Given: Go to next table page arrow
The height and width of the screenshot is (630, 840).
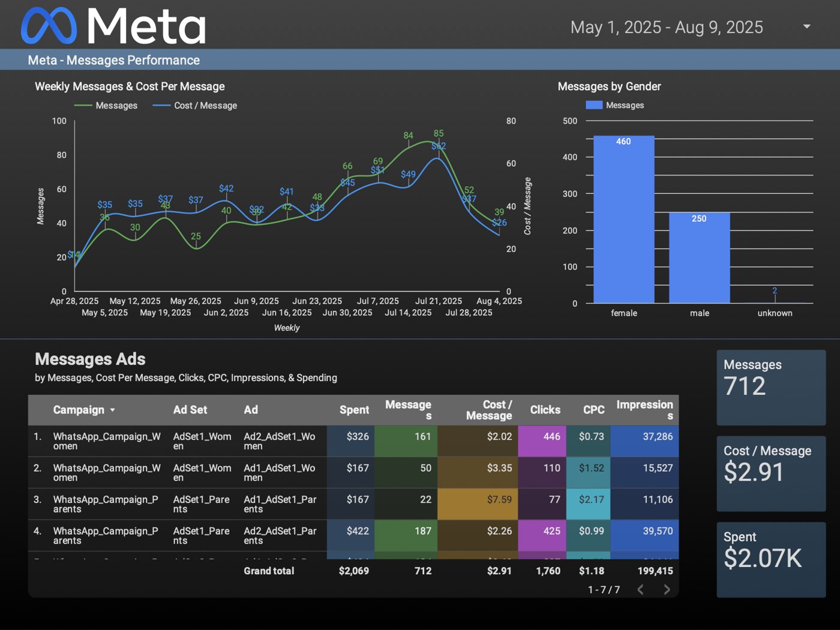Looking at the screenshot, I should pos(667,590).
